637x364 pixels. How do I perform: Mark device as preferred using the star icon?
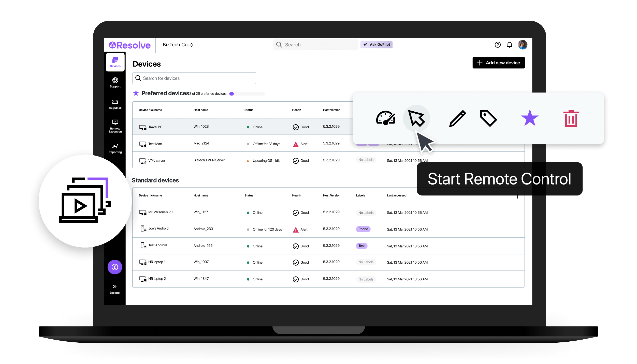coord(530,118)
